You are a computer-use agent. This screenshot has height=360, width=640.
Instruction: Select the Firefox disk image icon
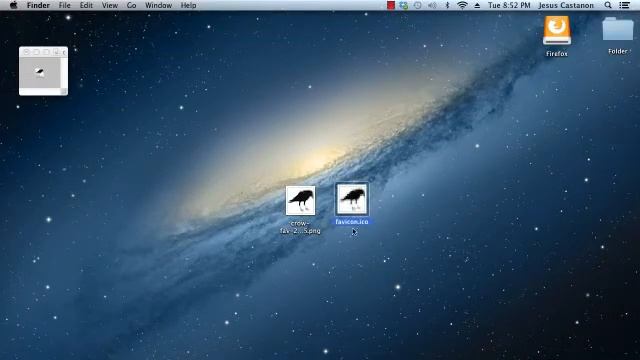point(557,31)
